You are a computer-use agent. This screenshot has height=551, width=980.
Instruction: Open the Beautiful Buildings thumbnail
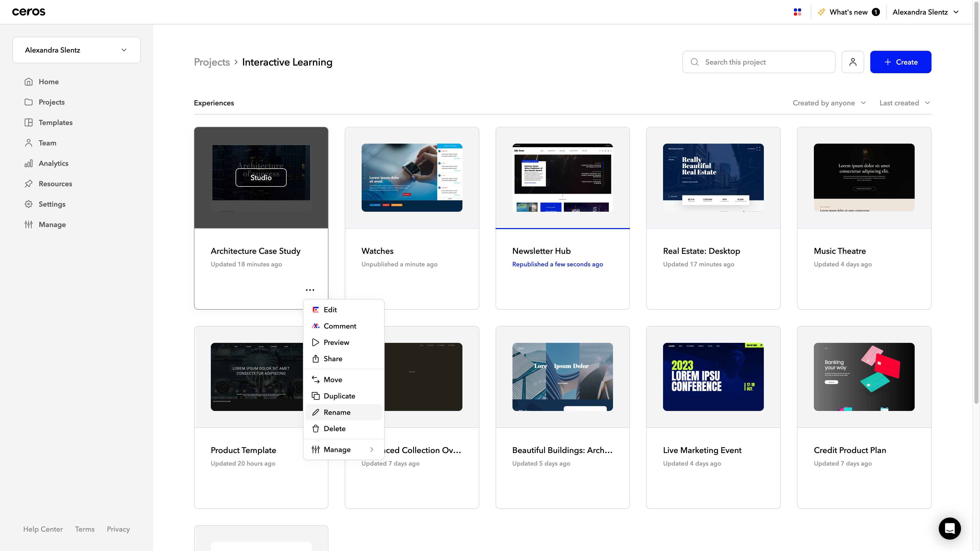point(562,377)
